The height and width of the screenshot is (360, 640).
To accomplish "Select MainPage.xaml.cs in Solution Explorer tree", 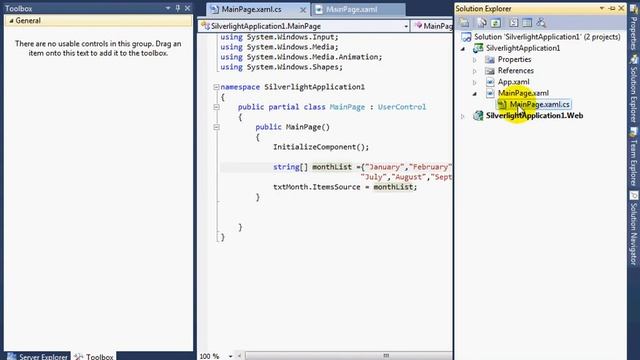I will (539, 104).
